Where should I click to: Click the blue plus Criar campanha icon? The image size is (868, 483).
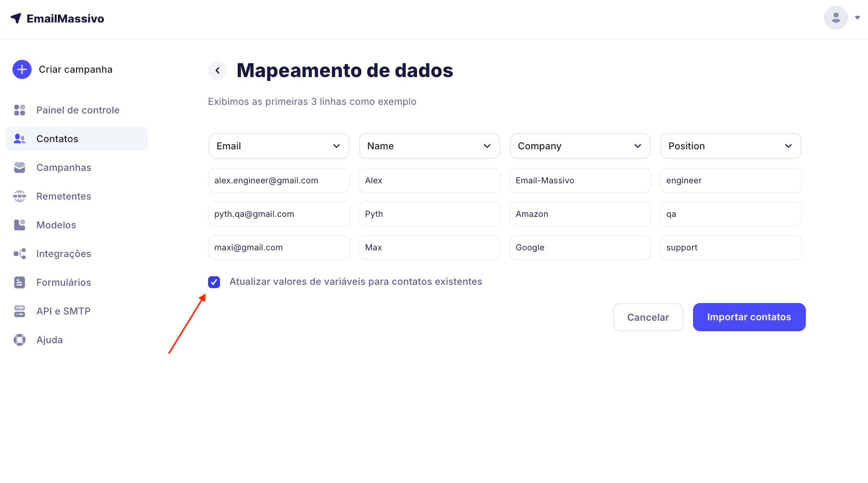click(22, 69)
